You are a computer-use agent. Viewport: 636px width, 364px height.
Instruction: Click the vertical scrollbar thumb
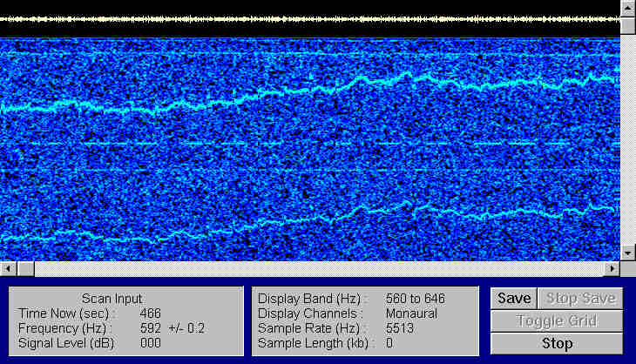pos(628,25)
